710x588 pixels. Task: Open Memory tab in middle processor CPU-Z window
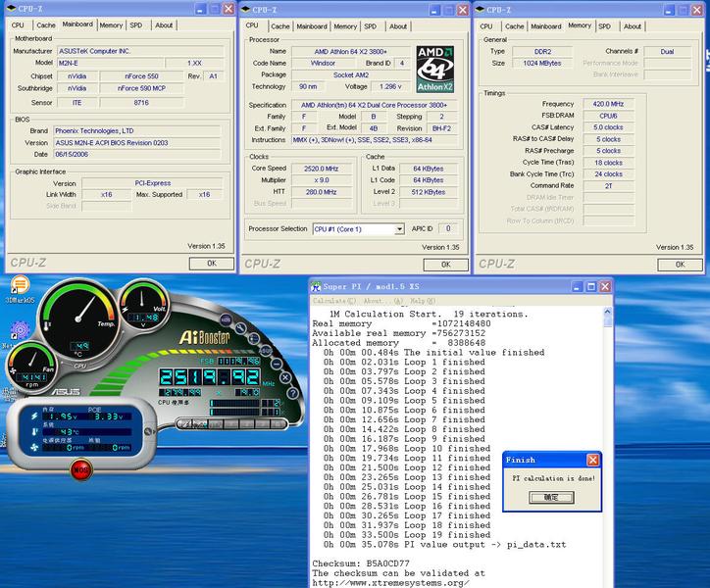pos(345,26)
